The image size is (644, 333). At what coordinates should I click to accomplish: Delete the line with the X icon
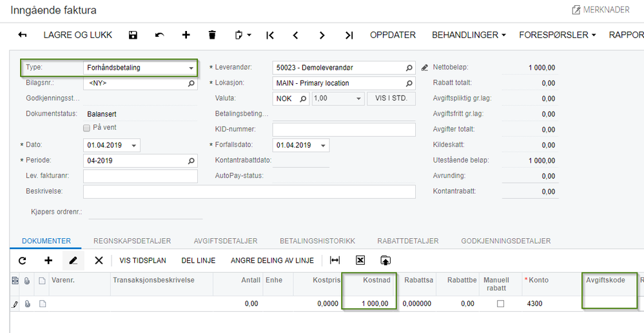pyautogui.click(x=99, y=260)
